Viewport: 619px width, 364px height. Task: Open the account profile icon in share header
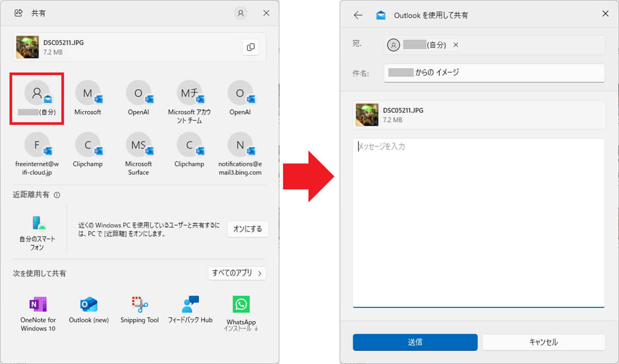240,13
